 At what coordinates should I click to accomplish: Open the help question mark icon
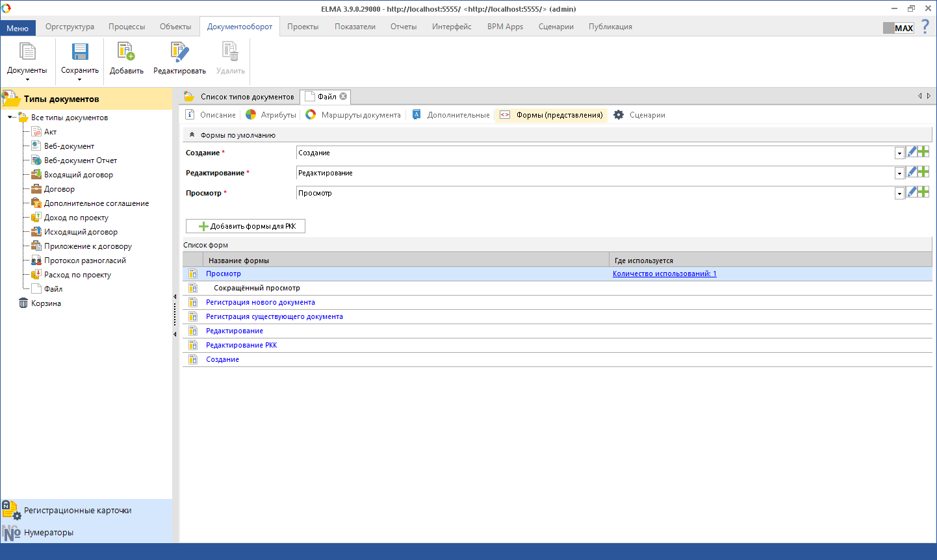pyautogui.click(x=925, y=27)
